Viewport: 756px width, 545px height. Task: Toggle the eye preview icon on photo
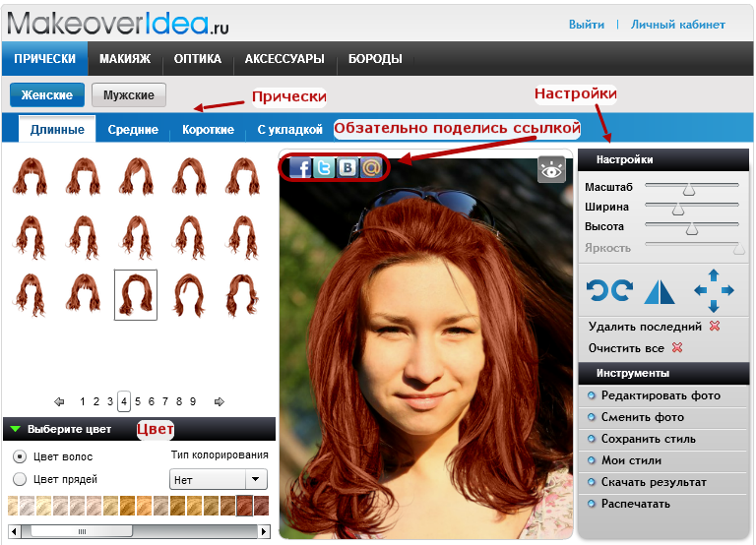pyautogui.click(x=551, y=170)
